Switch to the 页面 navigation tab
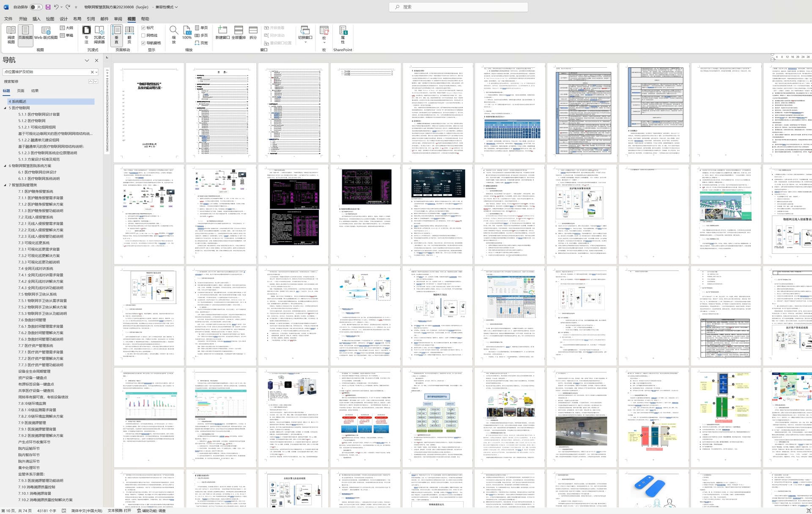Image resolution: width=812 pixels, height=514 pixels. (20, 91)
